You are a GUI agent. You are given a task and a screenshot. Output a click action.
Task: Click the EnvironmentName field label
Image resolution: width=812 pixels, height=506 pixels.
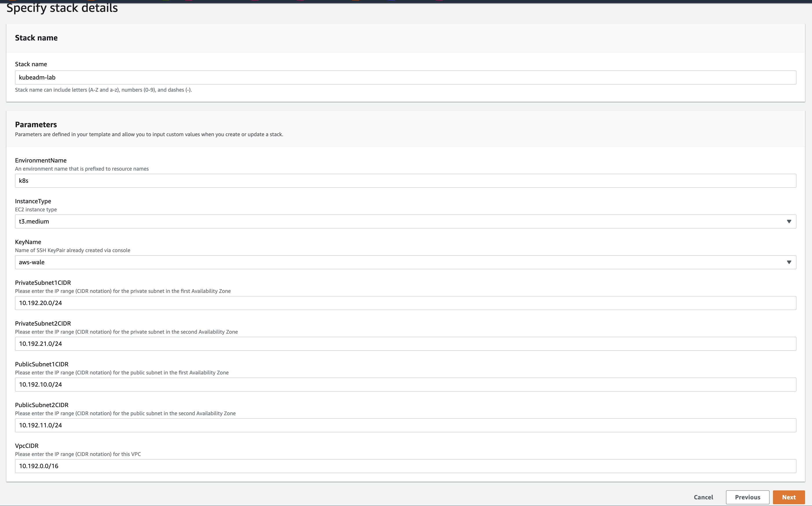click(x=41, y=160)
